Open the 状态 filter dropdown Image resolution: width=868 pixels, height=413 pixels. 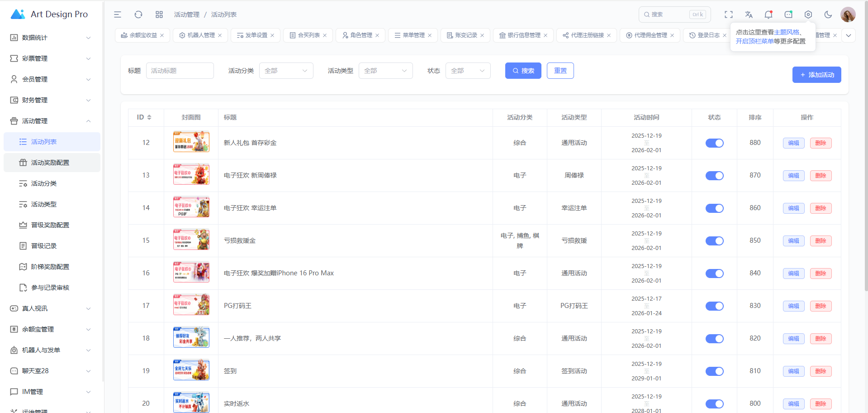pos(468,71)
